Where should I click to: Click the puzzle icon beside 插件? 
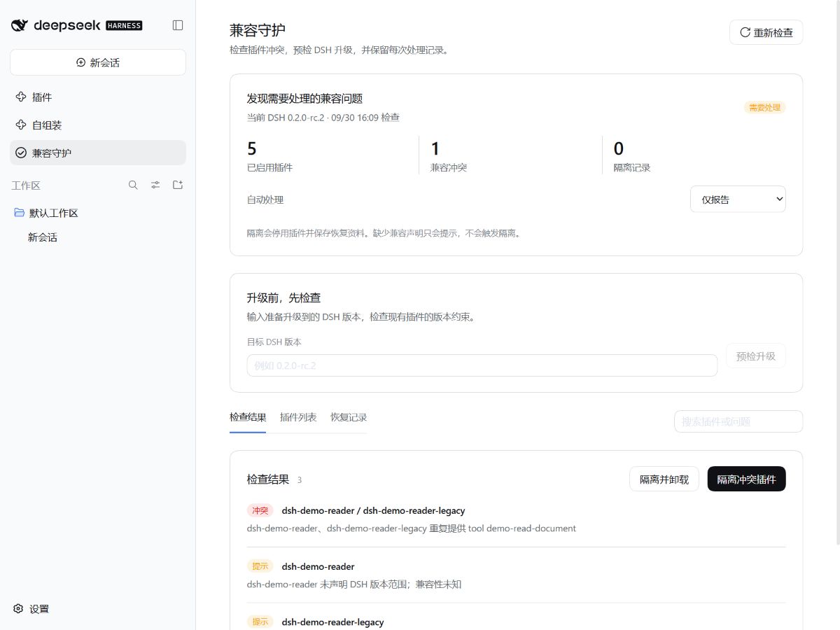point(21,97)
